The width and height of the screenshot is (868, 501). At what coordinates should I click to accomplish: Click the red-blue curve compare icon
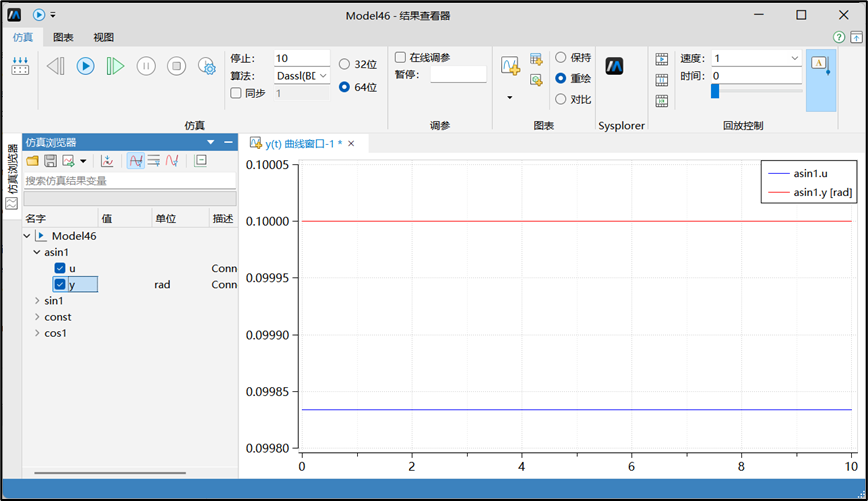172,161
